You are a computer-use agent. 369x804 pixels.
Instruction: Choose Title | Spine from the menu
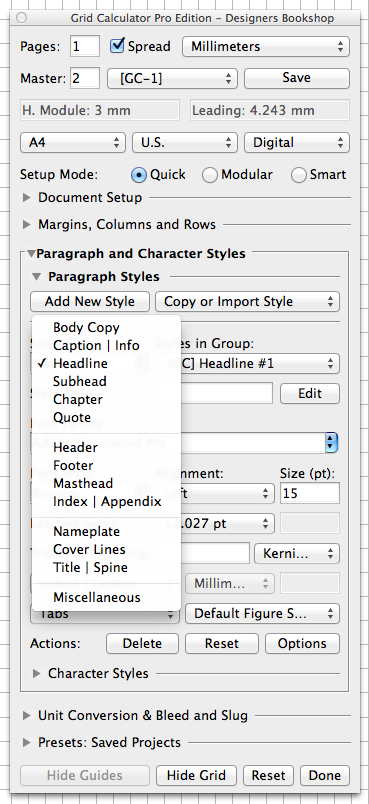pos(106,568)
